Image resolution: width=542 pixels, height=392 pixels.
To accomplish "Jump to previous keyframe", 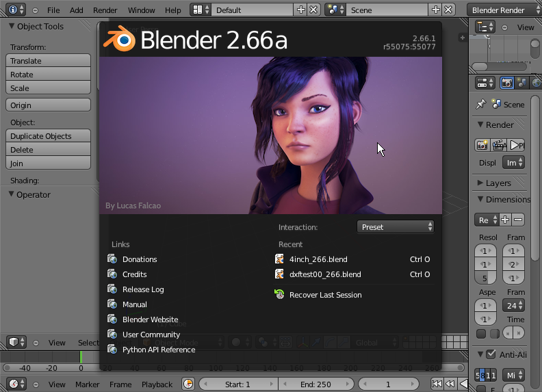I will click(x=450, y=384).
